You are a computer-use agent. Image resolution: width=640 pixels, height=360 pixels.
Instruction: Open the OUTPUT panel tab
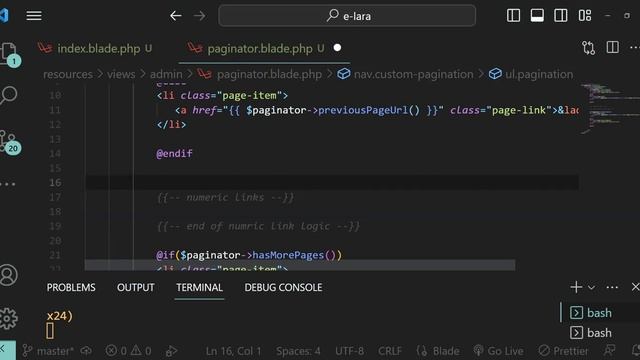[136, 288]
